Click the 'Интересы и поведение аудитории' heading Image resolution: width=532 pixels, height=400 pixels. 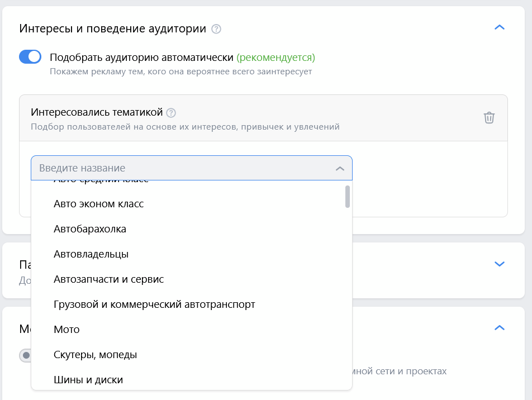point(113,28)
